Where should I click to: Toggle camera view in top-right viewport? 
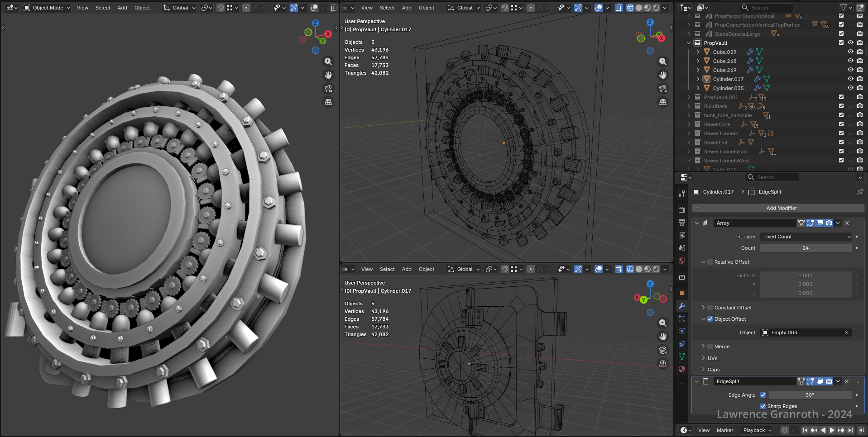pos(663,89)
